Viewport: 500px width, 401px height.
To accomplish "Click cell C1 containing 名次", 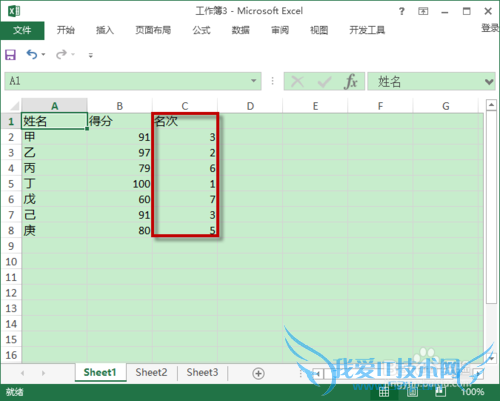I will 185,121.
